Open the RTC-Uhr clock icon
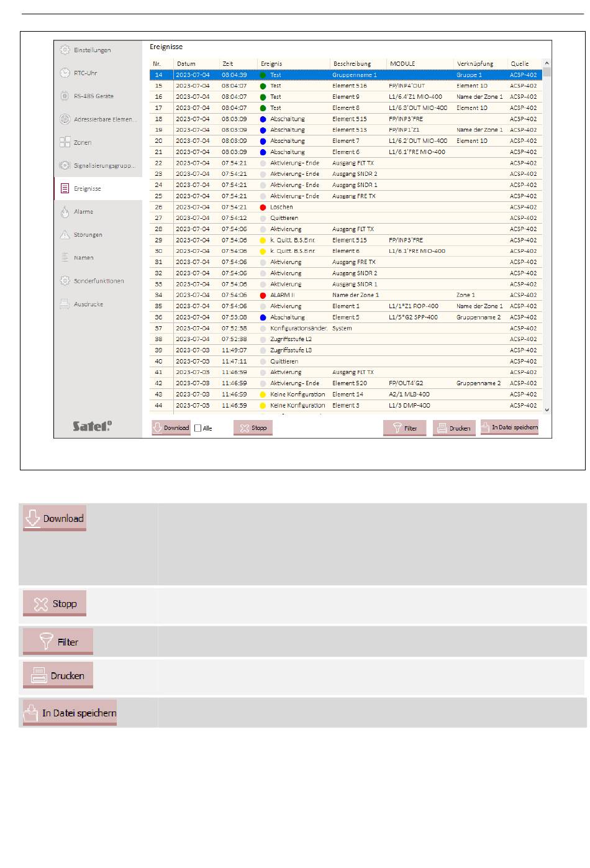 click(x=65, y=73)
